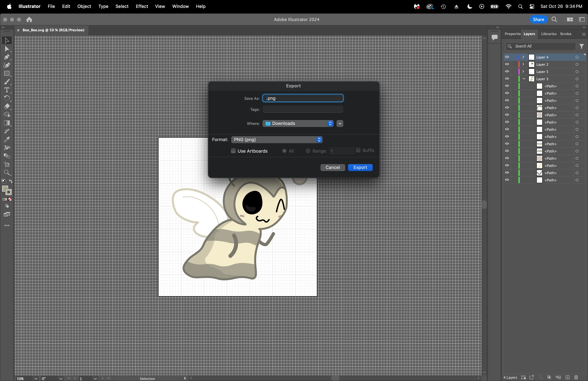Select the Eyedropper tool

7,140
